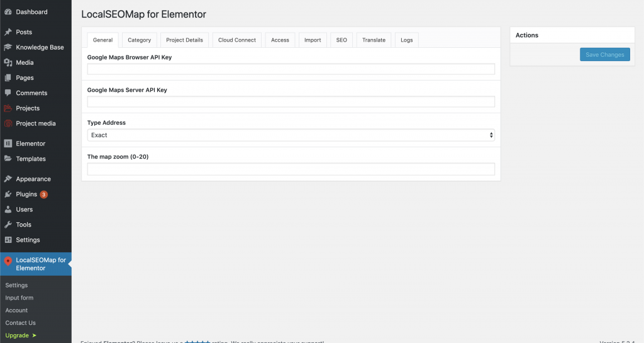Screen dimensions: 644x343
Task: Open the Project media menu item
Action: 36,123
